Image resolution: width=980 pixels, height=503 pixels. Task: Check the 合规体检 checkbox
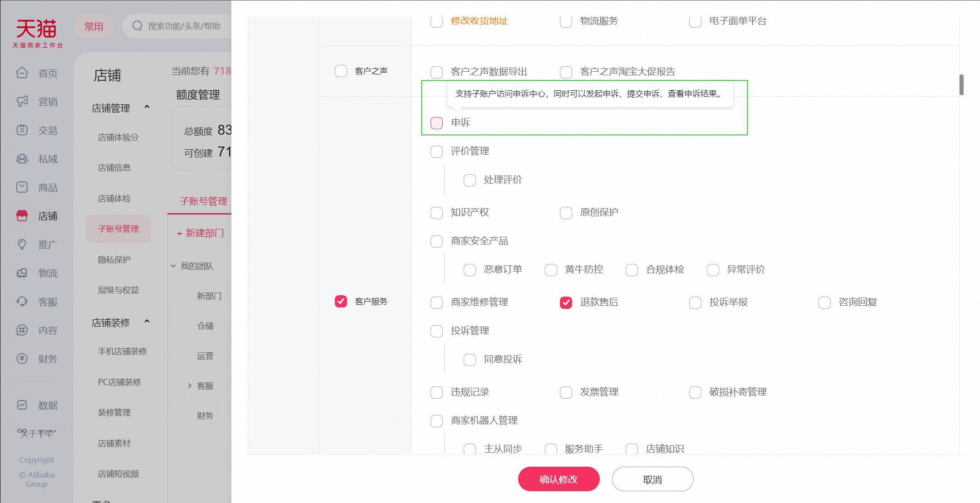click(x=632, y=270)
